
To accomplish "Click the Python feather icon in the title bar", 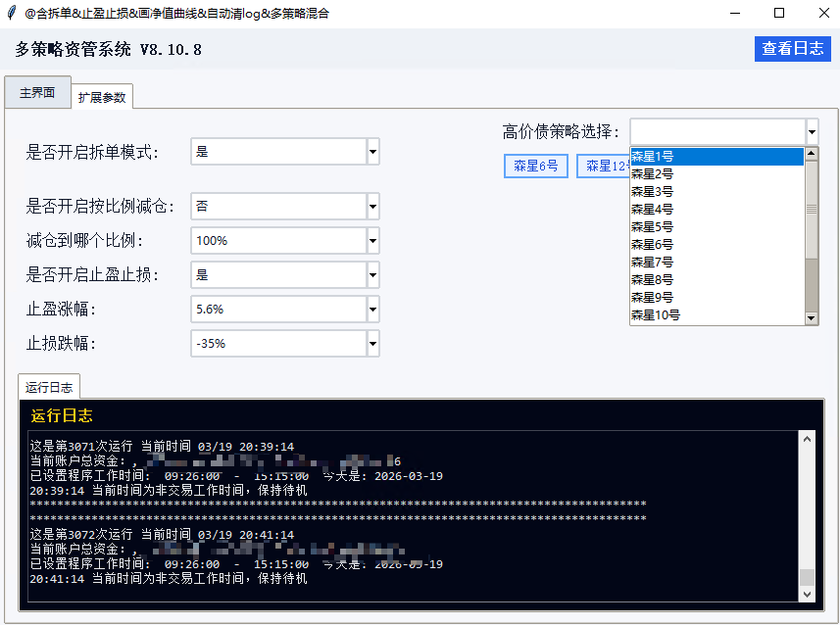I will pyautogui.click(x=10, y=13).
